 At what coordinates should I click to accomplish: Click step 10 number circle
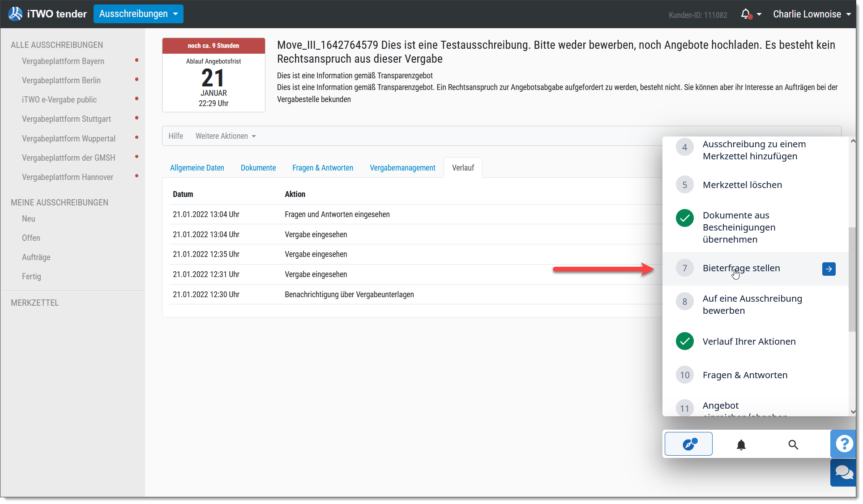click(685, 375)
